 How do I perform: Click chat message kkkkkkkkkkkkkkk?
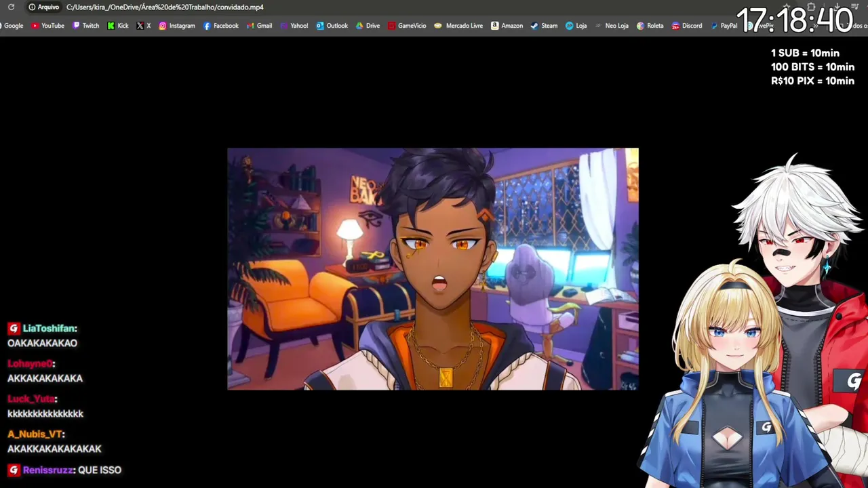point(45,413)
